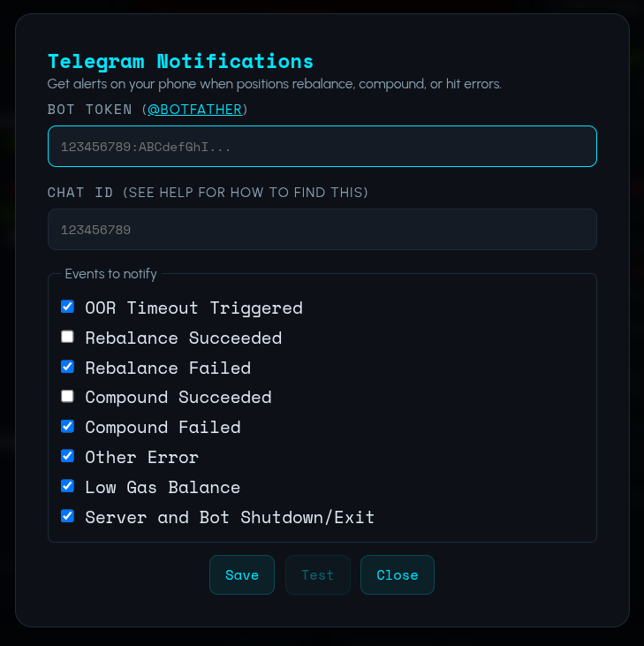Click the Low Gas Balance label text

coord(163,487)
